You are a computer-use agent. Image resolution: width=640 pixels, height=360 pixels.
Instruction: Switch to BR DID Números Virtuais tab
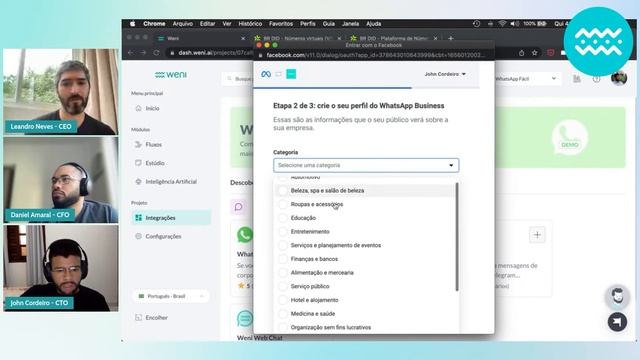point(297,38)
